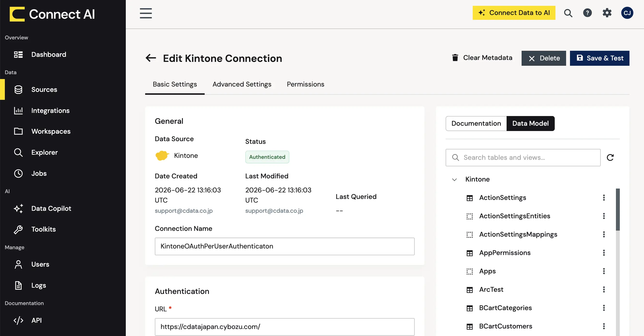Select AppPermissions in the tree
The width and height of the screenshot is (644, 336).
point(505,253)
